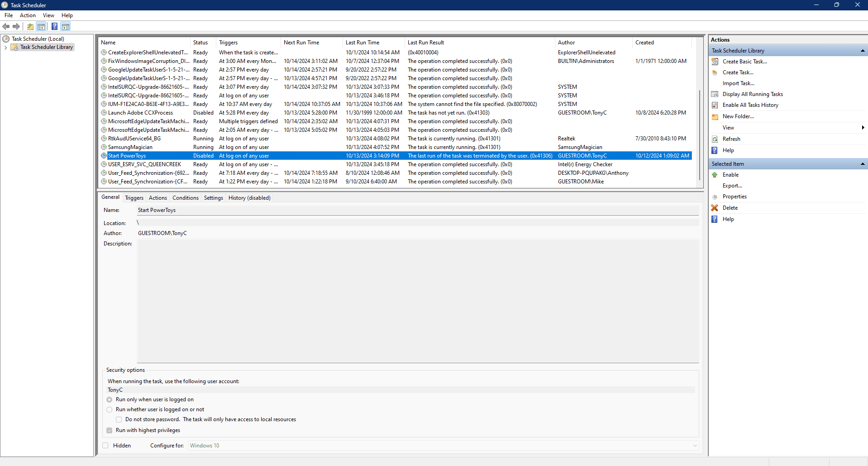The height and width of the screenshot is (466, 868).
Task: Click the Refresh icon in Actions pane
Action: click(x=715, y=139)
